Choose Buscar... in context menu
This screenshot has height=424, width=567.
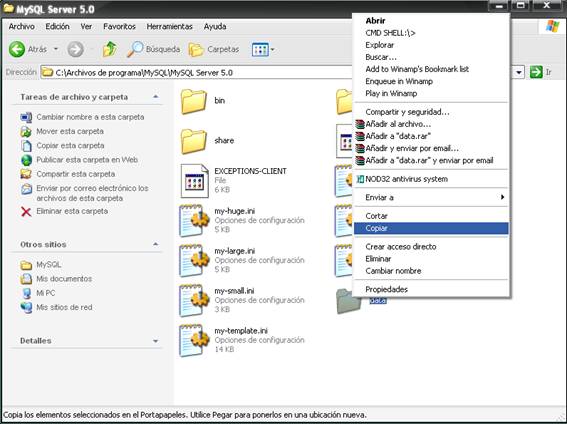(431, 57)
